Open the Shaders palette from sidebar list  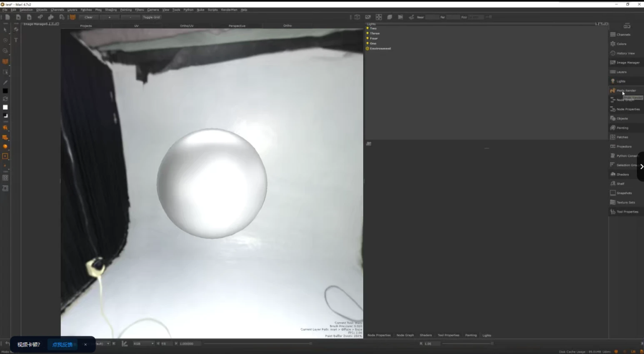tap(622, 174)
